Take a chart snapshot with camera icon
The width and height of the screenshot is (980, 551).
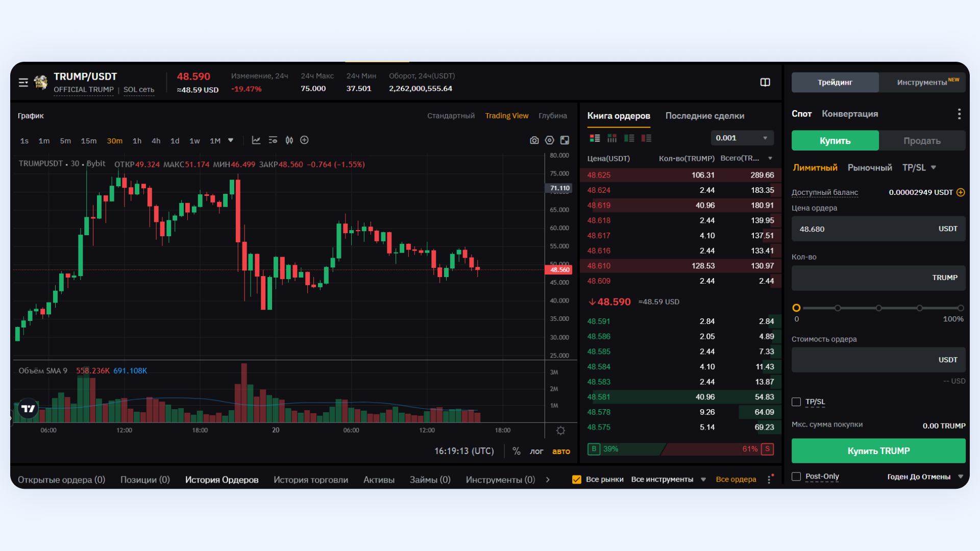coord(534,140)
